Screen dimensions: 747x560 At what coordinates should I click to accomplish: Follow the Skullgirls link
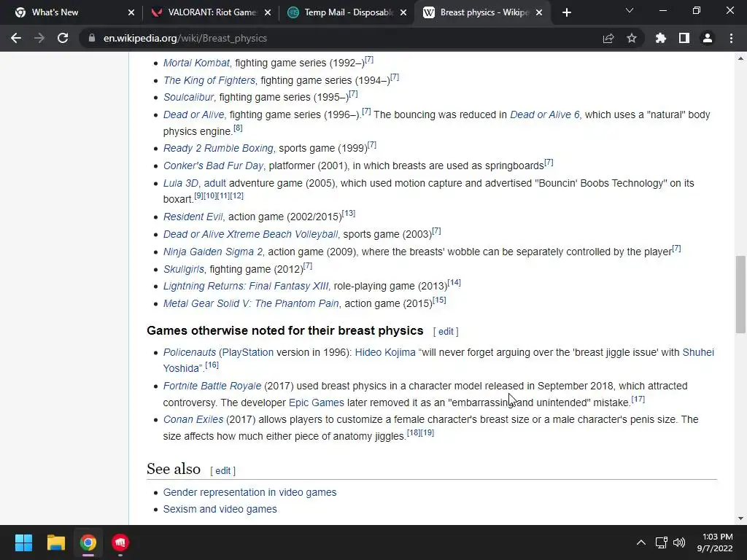coord(183,269)
